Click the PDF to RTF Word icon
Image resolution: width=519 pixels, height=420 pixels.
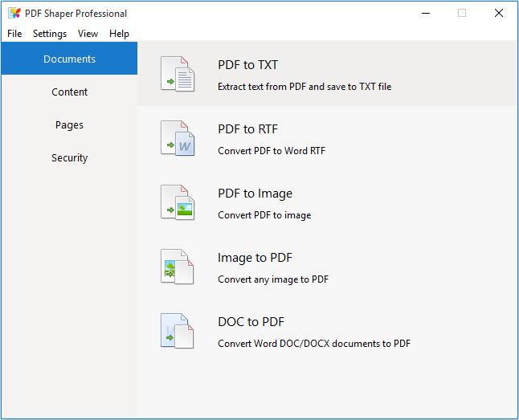178,138
